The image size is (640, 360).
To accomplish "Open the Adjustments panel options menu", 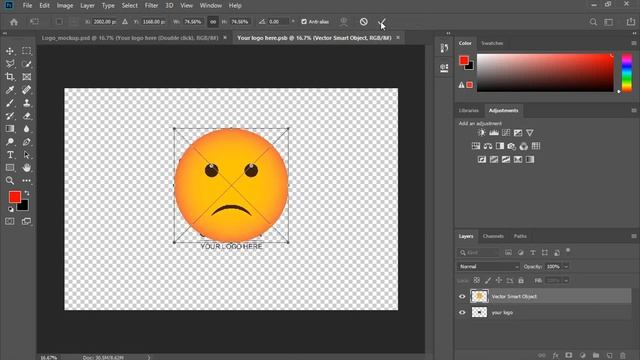I will [633, 110].
